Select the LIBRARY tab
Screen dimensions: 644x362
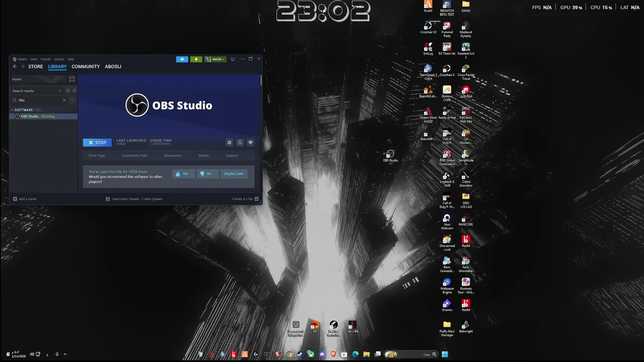[x=57, y=66]
